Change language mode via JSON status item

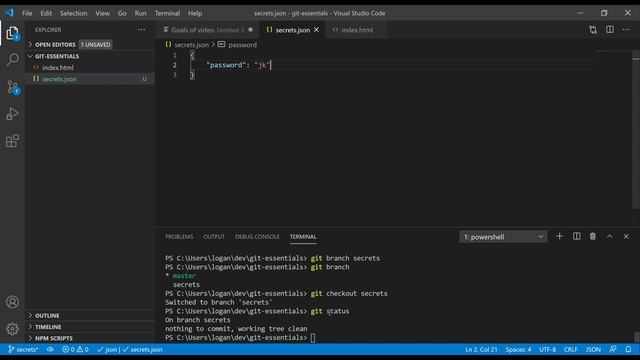(593, 349)
